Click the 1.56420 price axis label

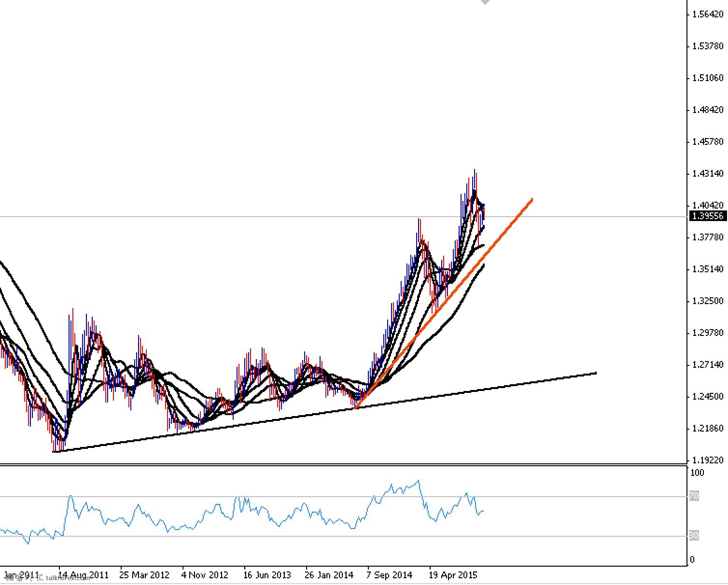pos(708,14)
